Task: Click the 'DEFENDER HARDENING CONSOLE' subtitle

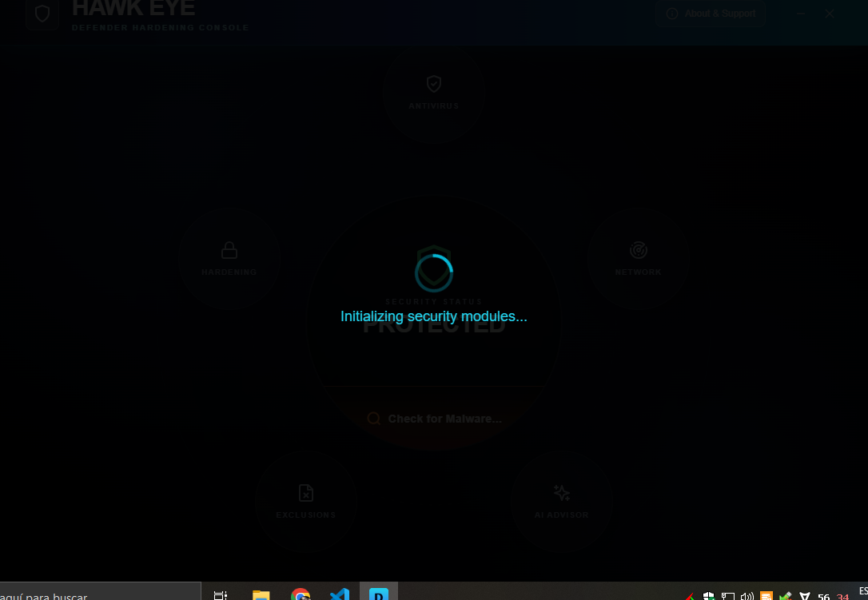Action: click(x=161, y=28)
